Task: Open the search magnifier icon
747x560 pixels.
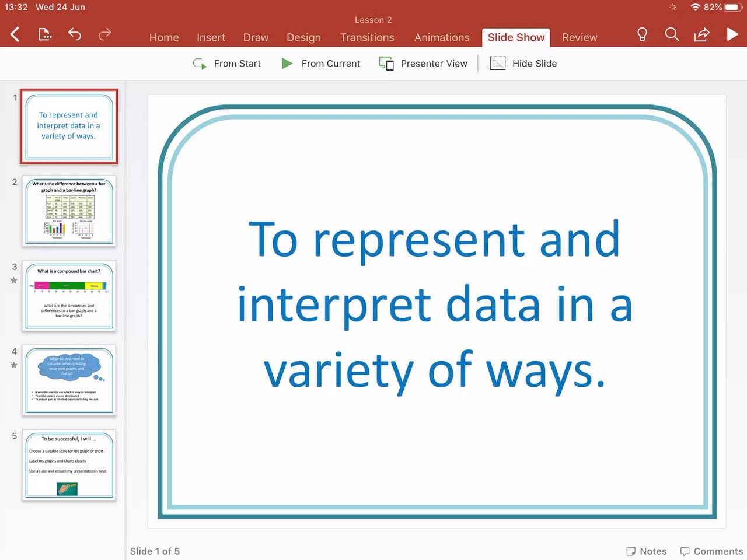Action: pyautogui.click(x=672, y=34)
